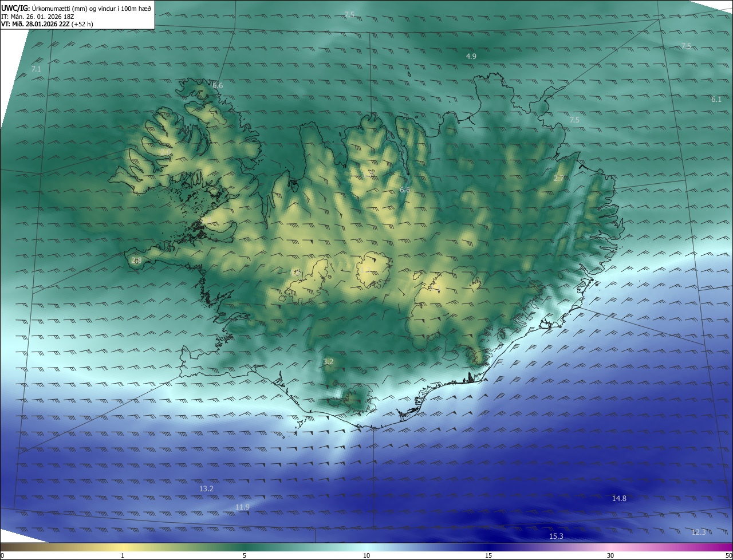
Task: Click the valid time line 'VT: Mið. 28.01.2026 22Z'
Action: click(35, 24)
